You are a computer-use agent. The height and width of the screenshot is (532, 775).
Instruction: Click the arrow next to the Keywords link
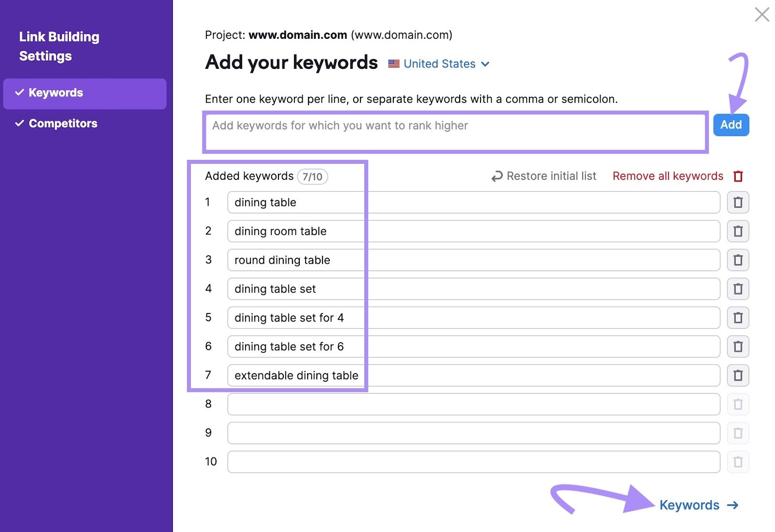pyautogui.click(x=732, y=505)
